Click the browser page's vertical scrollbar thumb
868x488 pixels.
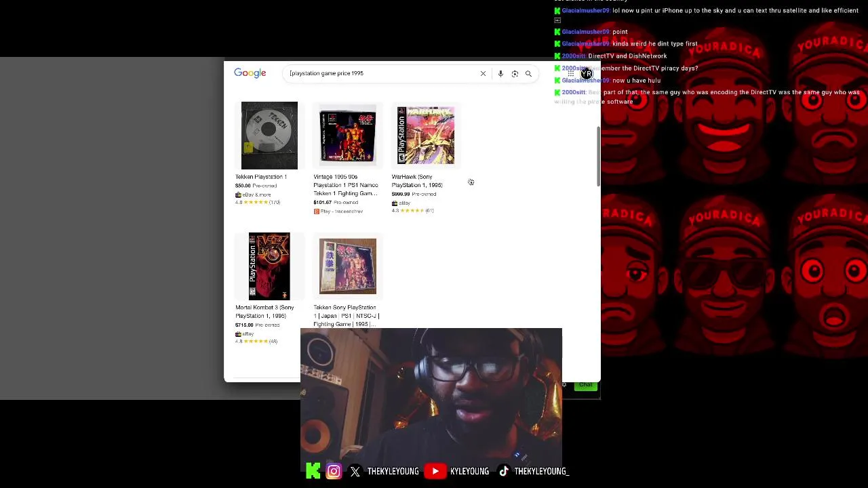pos(598,156)
